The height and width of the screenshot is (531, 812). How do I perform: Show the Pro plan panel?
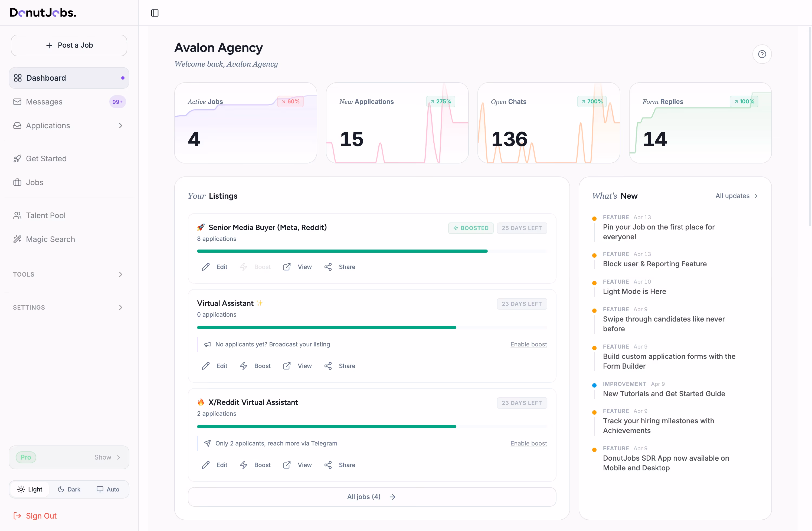point(107,457)
